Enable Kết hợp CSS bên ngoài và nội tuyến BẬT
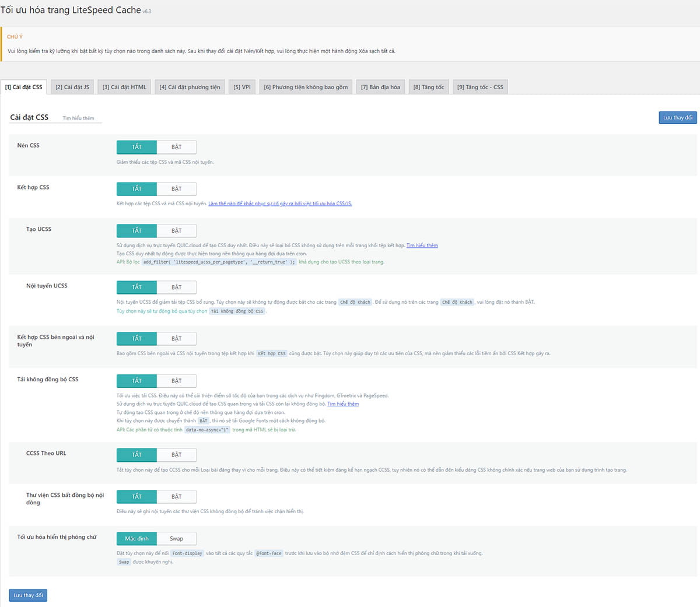The height and width of the screenshot is (607, 700). click(177, 339)
